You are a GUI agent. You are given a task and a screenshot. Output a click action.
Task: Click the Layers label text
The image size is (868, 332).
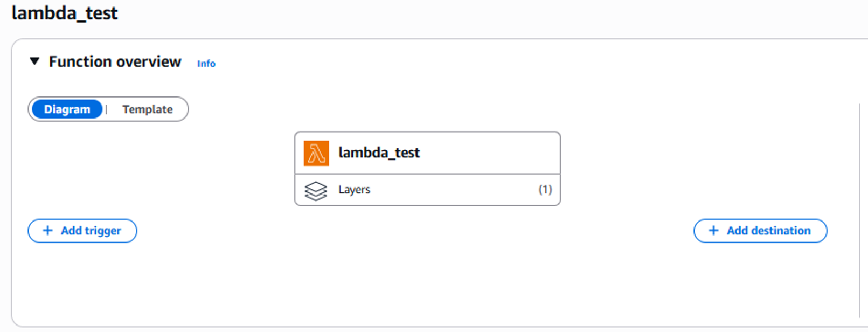coord(354,190)
